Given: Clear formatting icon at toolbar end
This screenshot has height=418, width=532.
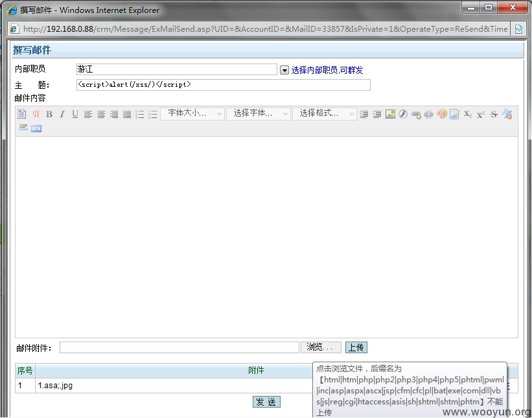Looking at the screenshot, I should pyautogui.click(x=507, y=114).
